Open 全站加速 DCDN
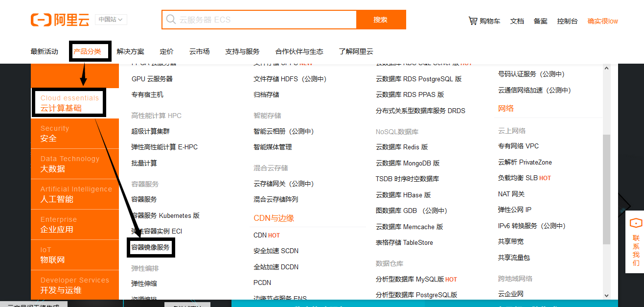Viewport: 644px width, 307px height. tap(276, 267)
